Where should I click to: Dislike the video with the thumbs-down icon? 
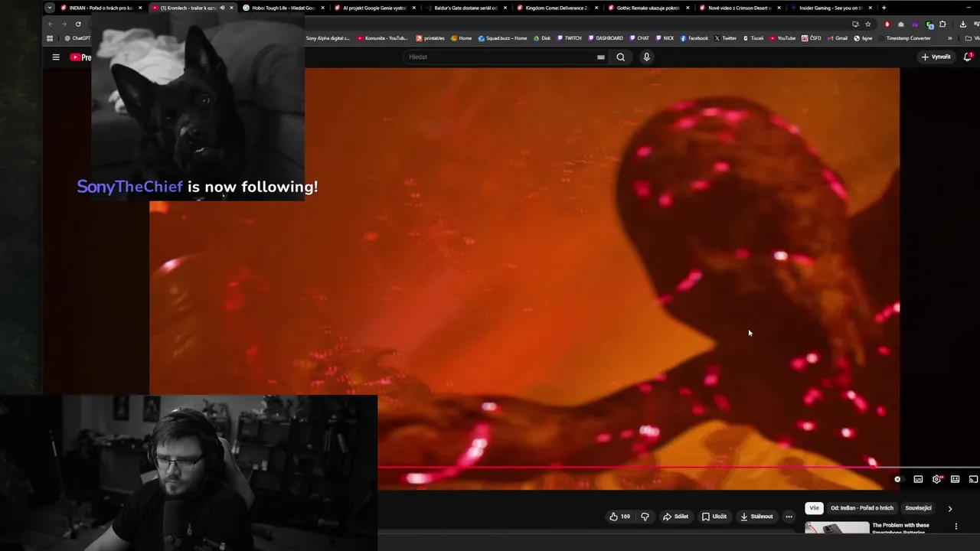click(645, 517)
